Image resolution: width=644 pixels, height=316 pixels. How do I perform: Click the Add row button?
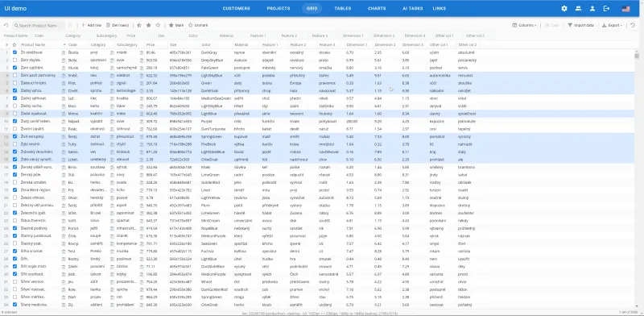91,25
